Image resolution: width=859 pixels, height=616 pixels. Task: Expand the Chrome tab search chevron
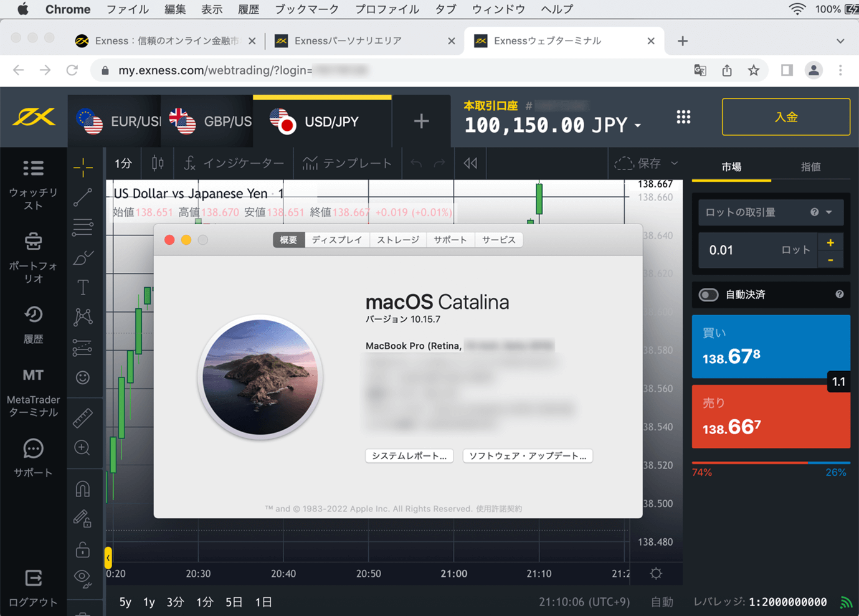tap(840, 41)
